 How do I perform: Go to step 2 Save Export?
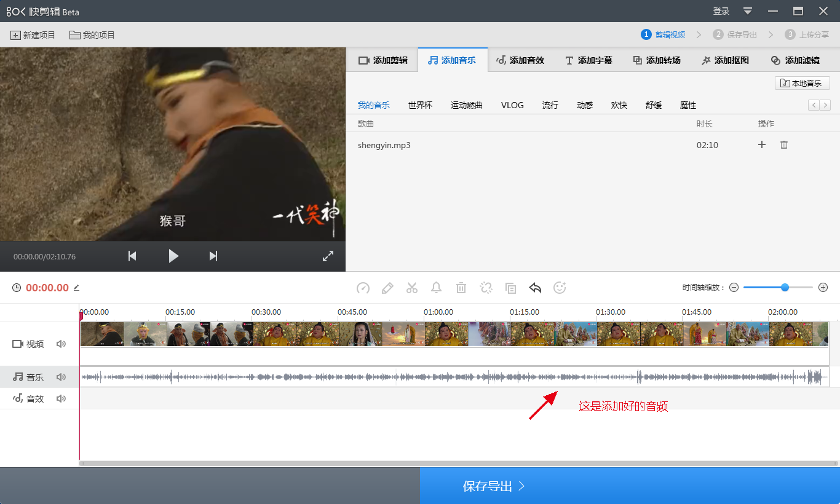tap(735, 35)
